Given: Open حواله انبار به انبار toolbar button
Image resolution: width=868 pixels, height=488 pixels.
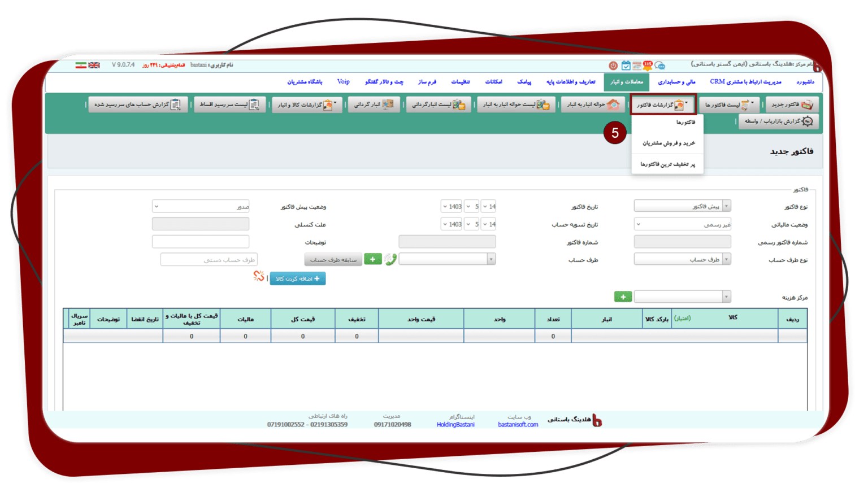Looking at the screenshot, I should tap(593, 104).
